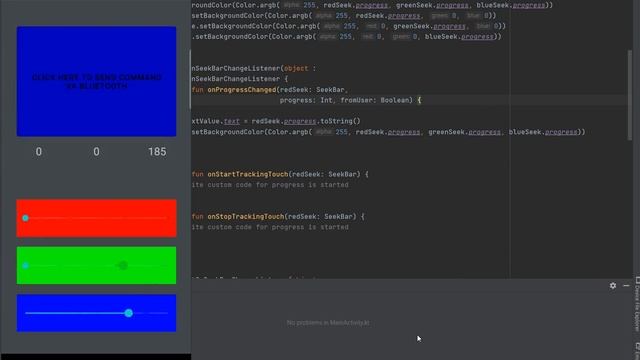Click the onProgressChanged function name
The height and width of the screenshot is (360, 640).
[x=242, y=89]
